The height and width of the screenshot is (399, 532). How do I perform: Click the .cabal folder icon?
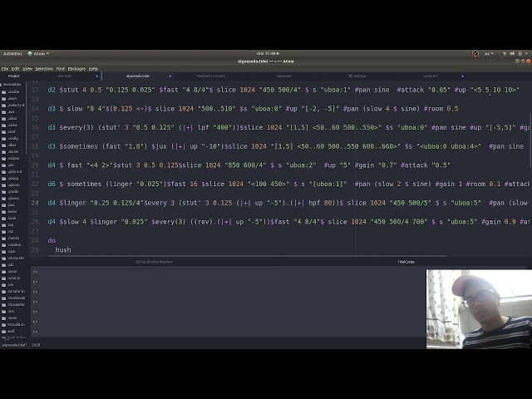[3, 118]
